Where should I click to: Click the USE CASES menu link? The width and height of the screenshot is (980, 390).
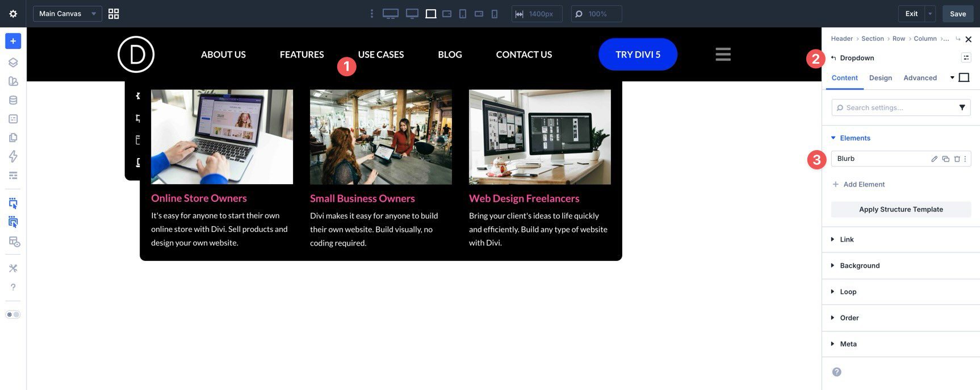pyautogui.click(x=381, y=55)
